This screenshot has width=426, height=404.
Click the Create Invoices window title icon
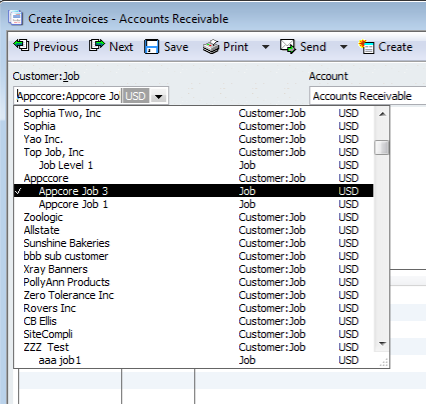(x=16, y=18)
